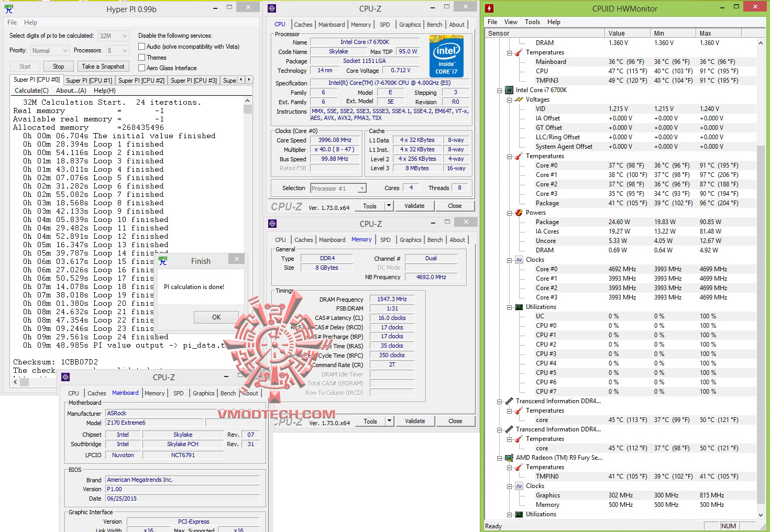The image size is (770, 532).
Task: Open the Graphics tab in CPU-Z Mainboard window
Action: click(x=203, y=393)
